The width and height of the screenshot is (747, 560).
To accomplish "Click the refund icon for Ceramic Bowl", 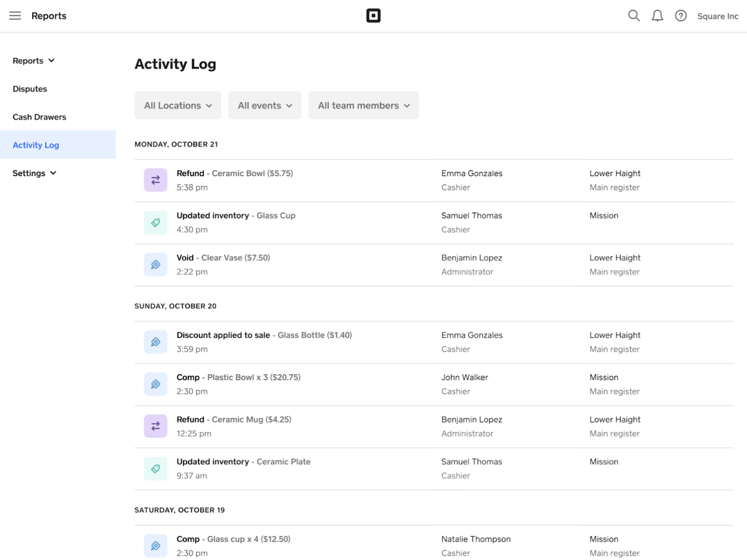I will click(x=156, y=180).
